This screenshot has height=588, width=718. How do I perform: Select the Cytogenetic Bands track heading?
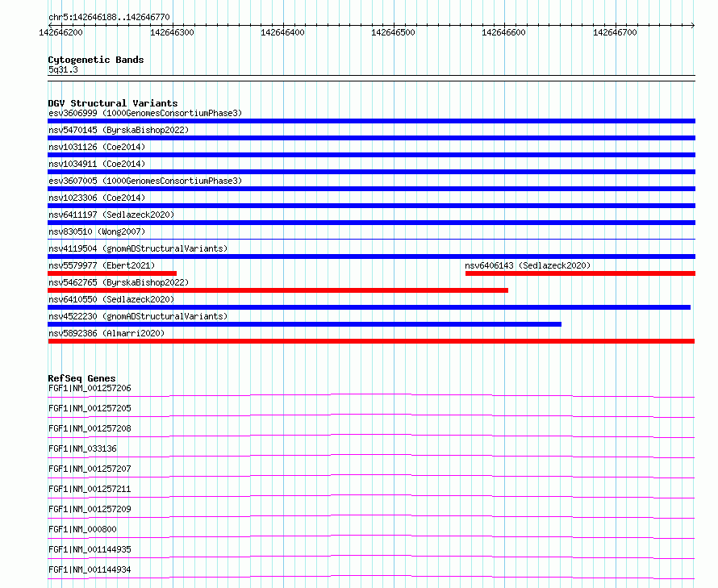(x=96, y=60)
